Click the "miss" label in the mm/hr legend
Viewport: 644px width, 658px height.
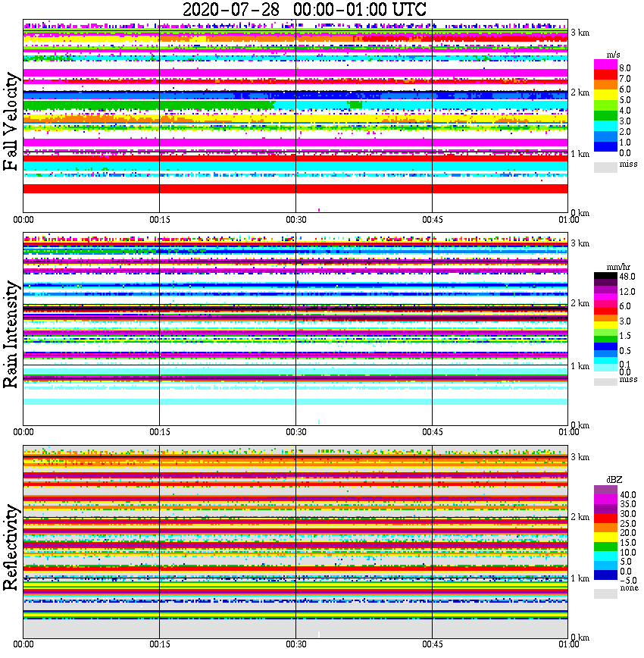[x=628, y=379]
